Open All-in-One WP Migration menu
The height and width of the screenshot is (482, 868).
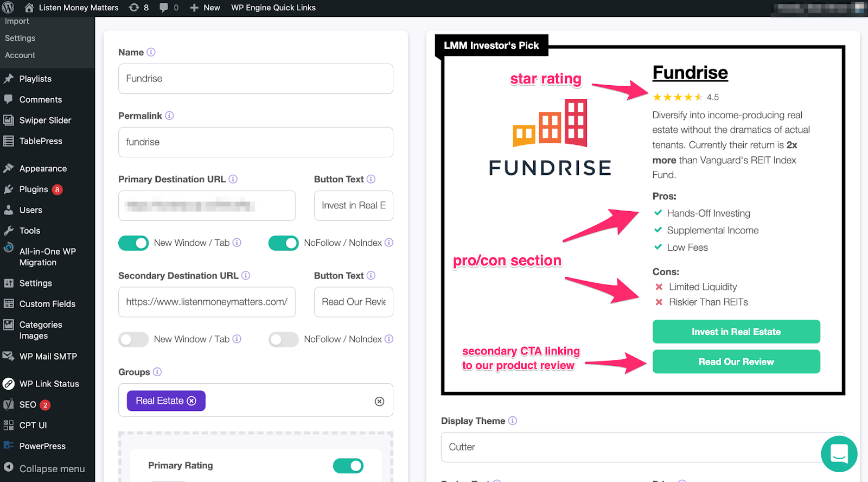[47, 257]
